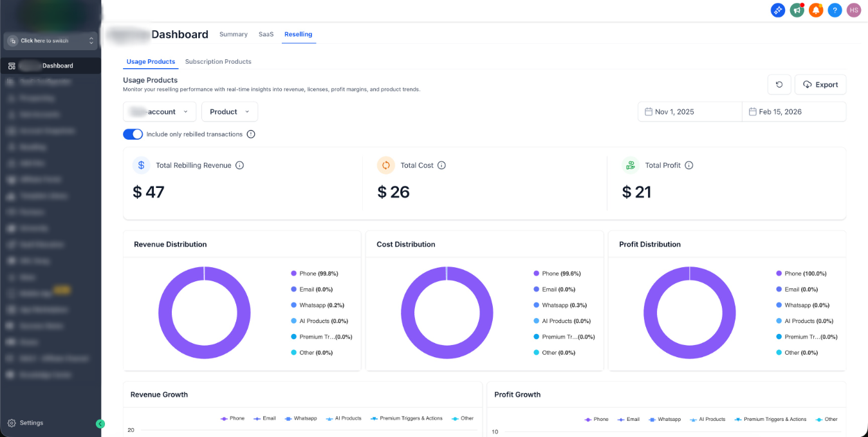Select the Reselling tab

[x=299, y=34]
